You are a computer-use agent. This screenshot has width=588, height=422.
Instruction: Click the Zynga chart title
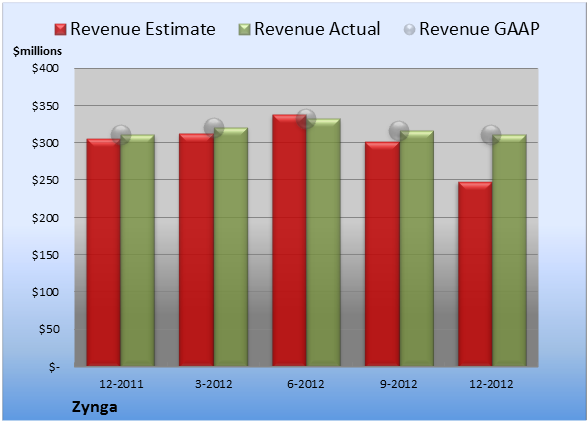point(94,407)
